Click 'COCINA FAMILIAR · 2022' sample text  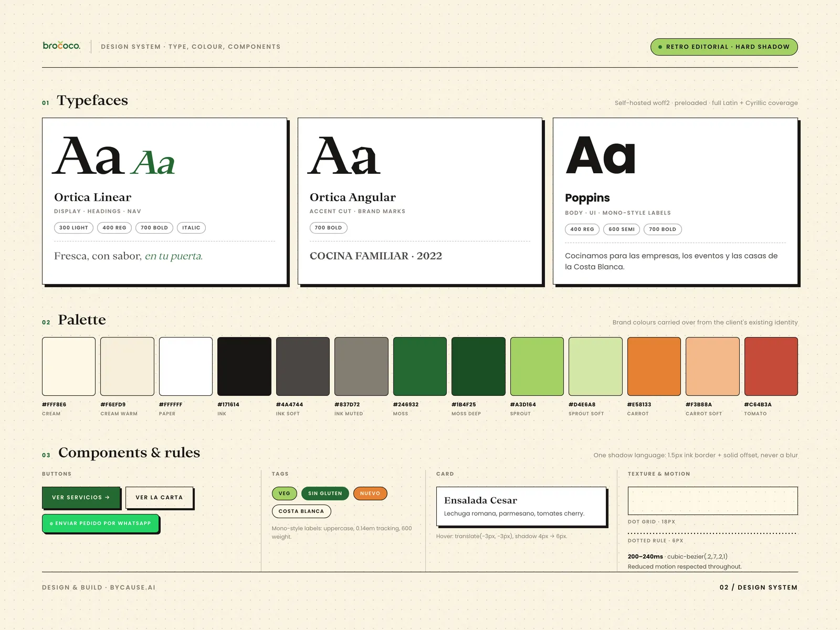click(376, 256)
